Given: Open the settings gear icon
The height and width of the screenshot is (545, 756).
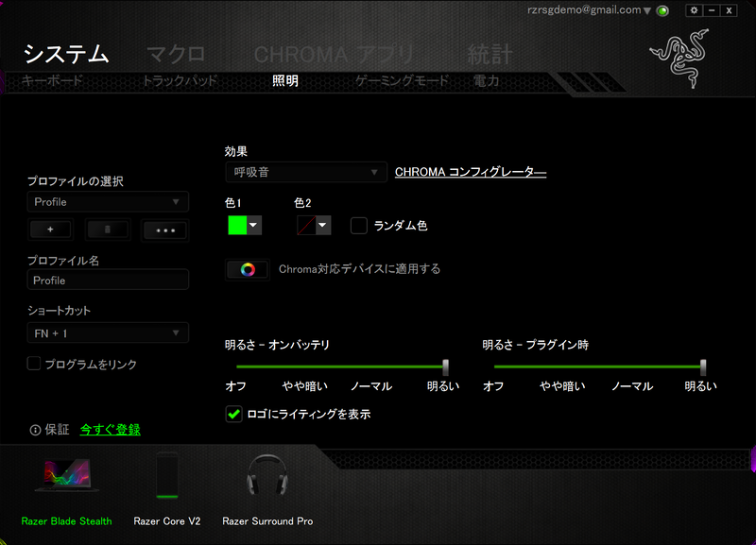Looking at the screenshot, I should point(694,10).
